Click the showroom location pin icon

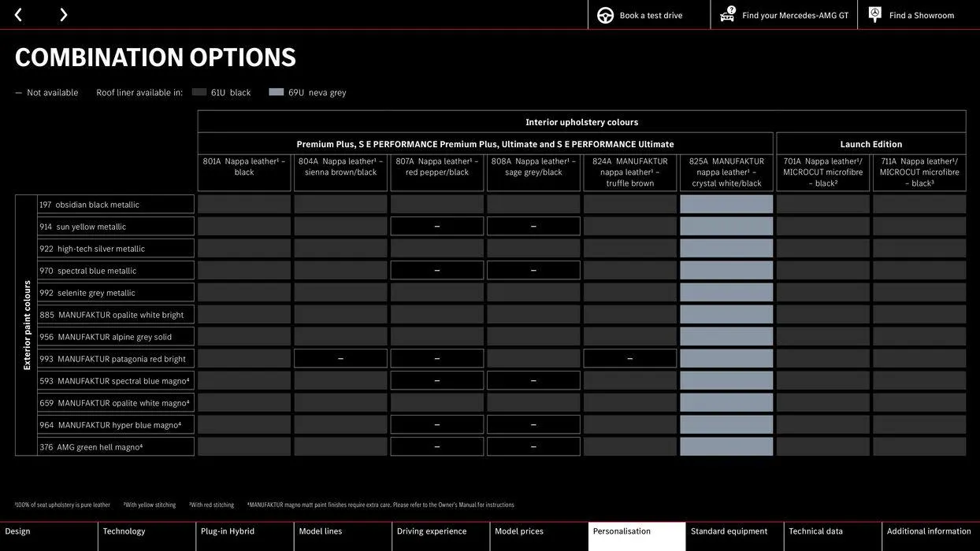(874, 14)
